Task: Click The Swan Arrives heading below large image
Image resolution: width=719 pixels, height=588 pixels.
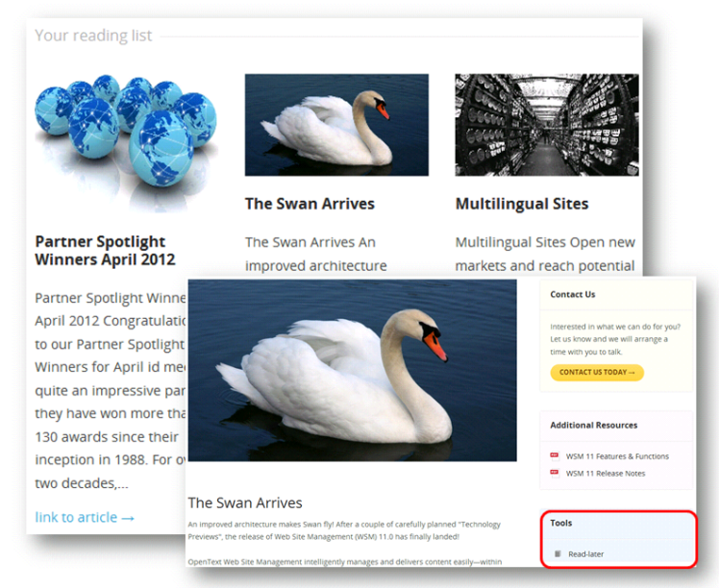Action: pyautogui.click(x=245, y=502)
